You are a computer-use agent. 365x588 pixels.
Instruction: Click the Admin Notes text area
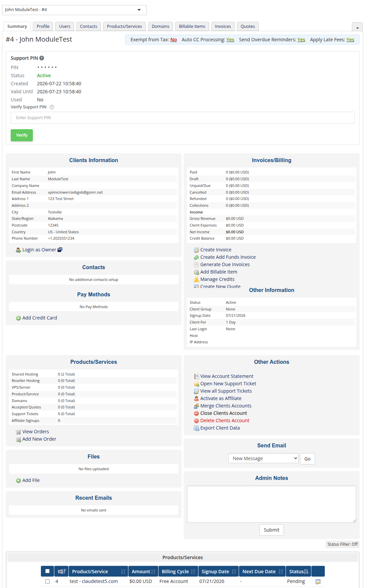tap(271, 504)
